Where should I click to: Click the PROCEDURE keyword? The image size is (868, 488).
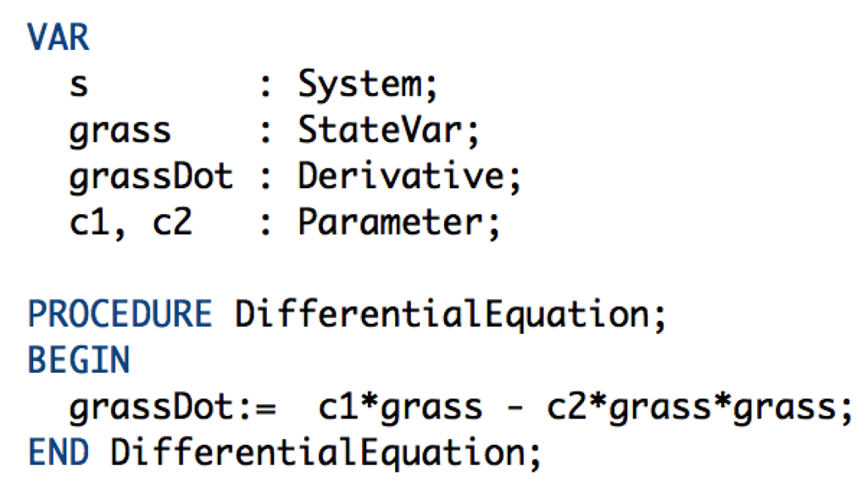120,315
